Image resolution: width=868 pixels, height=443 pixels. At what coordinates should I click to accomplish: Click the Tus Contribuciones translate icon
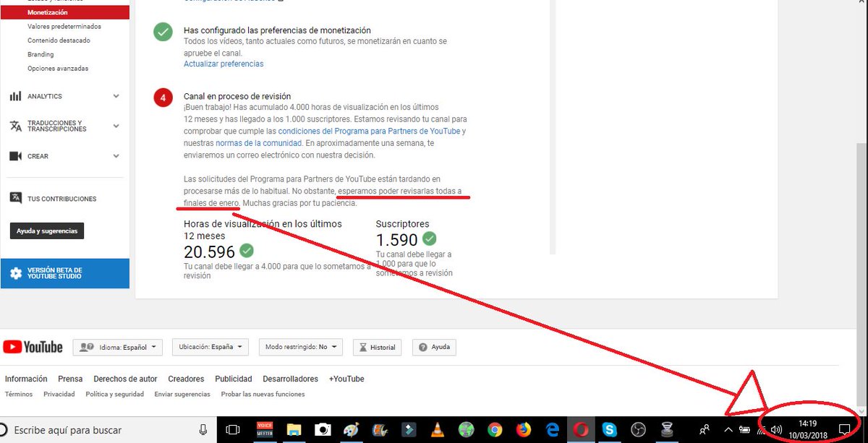(15, 198)
